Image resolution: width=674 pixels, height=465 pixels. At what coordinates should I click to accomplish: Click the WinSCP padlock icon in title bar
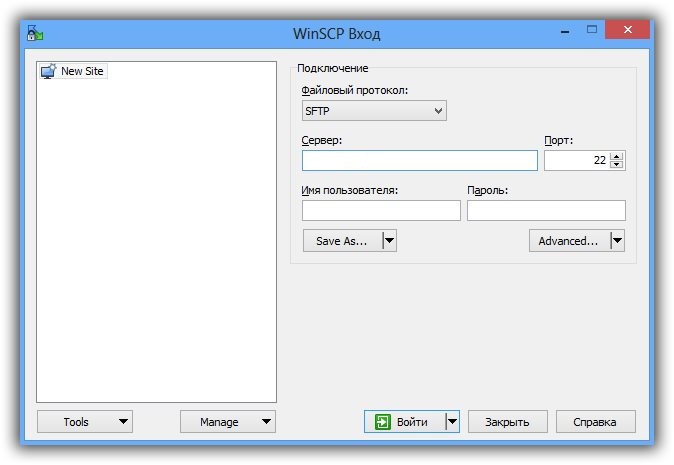pos(35,33)
